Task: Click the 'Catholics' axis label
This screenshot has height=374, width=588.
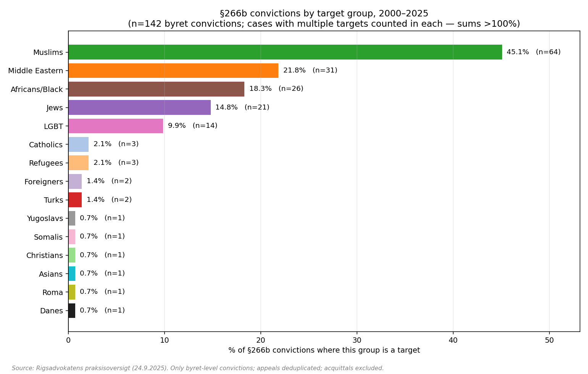Action: coord(46,145)
